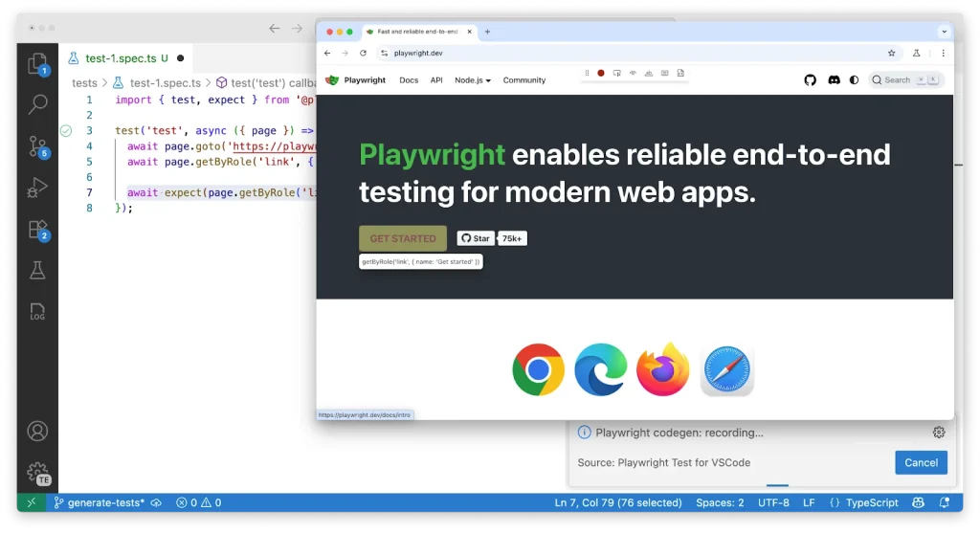Open the Explorer view in activity bar
This screenshot has height=533, width=980.
click(37, 64)
